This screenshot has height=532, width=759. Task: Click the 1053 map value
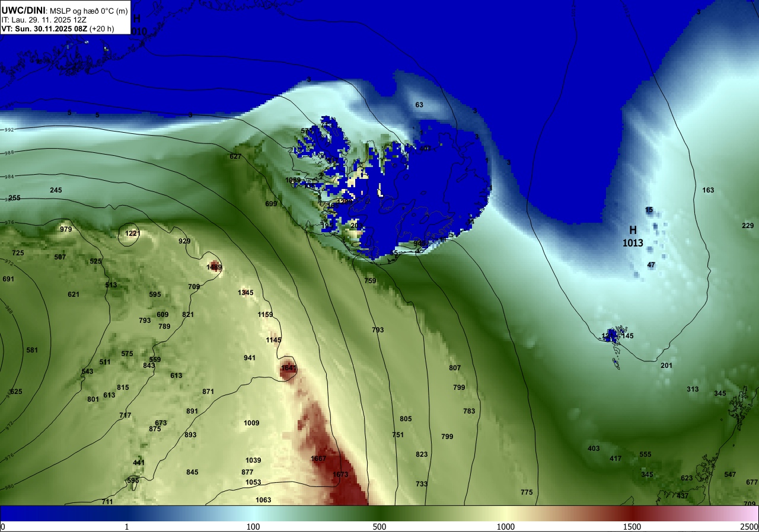pyautogui.click(x=253, y=482)
